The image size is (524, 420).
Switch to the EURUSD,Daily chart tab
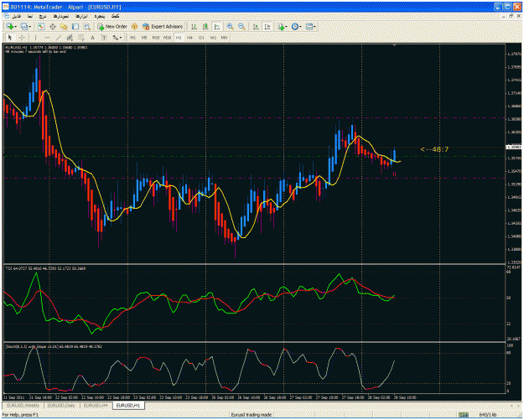coord(61,405)
